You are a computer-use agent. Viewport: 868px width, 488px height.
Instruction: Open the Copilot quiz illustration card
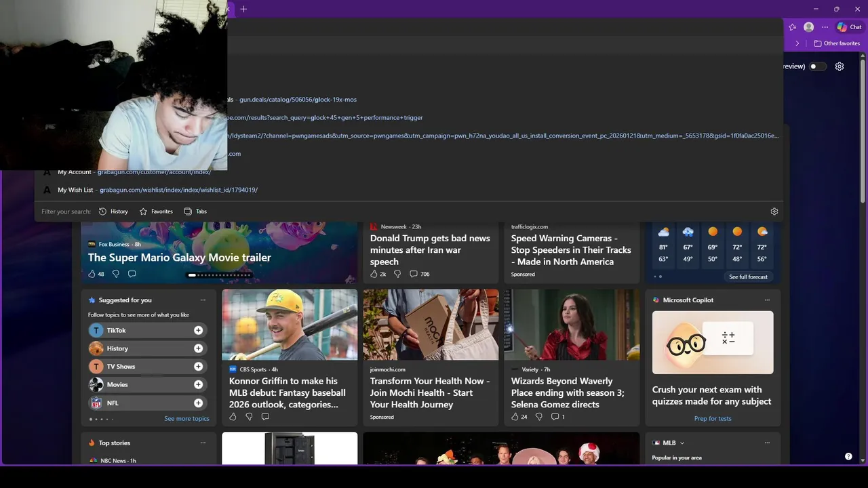tap(713, 342)
